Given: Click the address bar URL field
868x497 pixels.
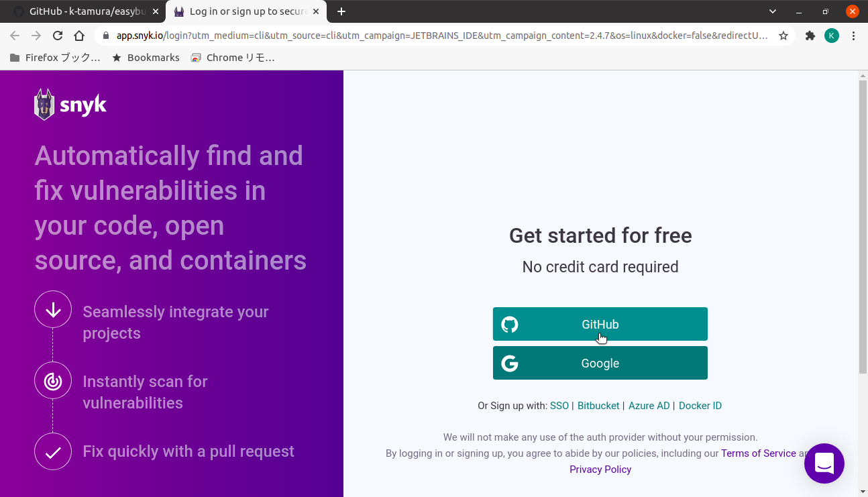Looking at the screenshot, I should tap(402, 36).
